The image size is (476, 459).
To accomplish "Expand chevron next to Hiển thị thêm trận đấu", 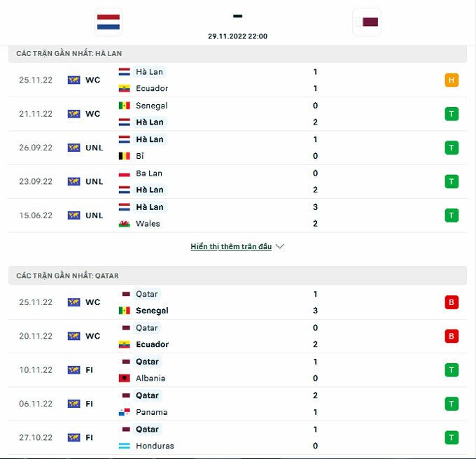I will point(280,247).
